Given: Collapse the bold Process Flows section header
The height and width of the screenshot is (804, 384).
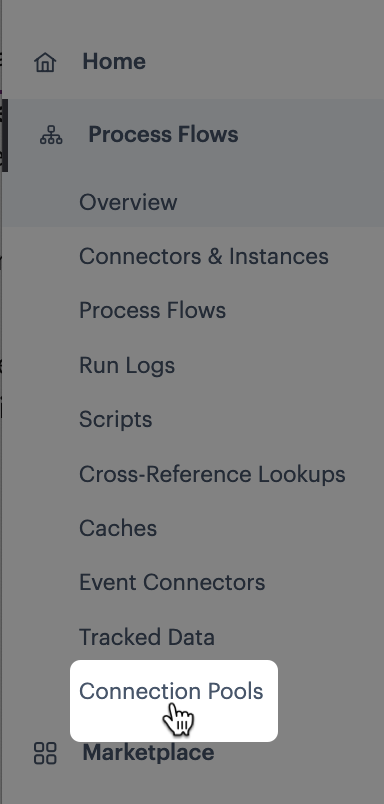Looking at the screenshot, I should tap(163, 134).
